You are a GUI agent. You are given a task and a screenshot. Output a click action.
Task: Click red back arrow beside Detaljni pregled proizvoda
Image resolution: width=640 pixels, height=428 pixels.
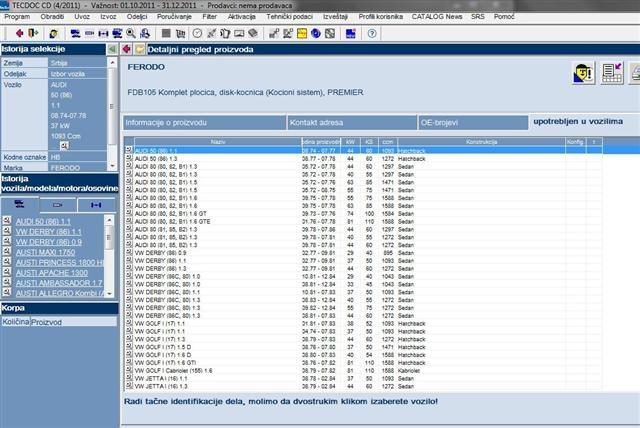point(126,49)
